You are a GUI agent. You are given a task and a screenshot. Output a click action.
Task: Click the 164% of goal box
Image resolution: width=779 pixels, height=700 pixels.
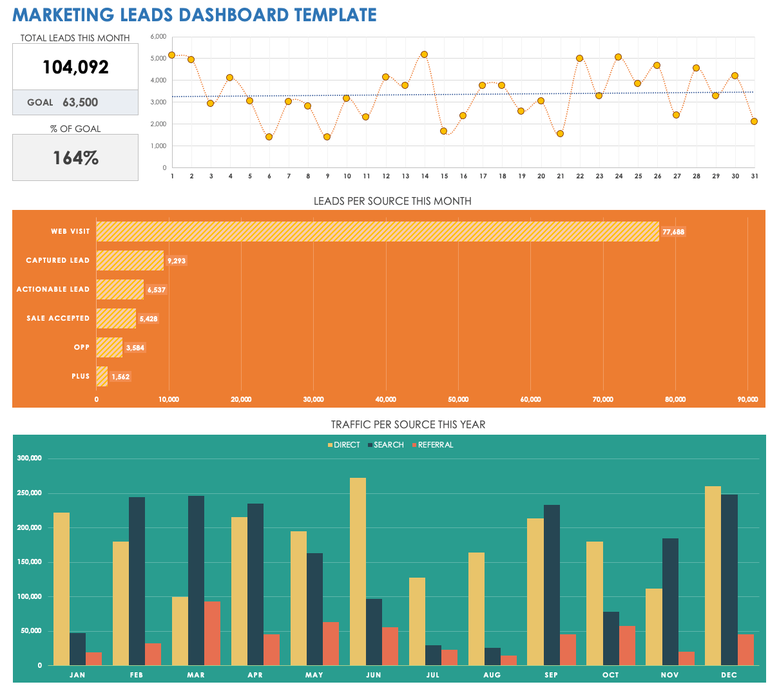pos(75,158)
